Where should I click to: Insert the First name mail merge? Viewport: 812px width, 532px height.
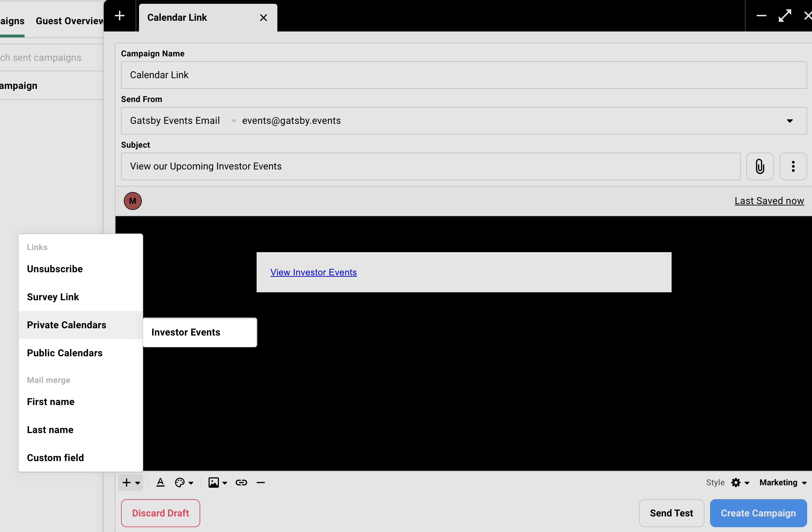50,402
